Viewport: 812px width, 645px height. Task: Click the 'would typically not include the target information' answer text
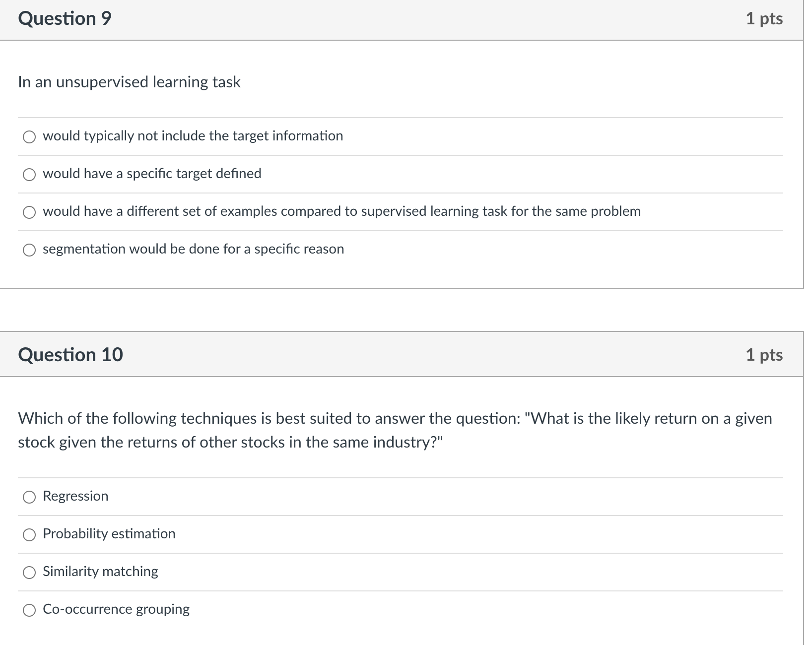coord(193,136)
